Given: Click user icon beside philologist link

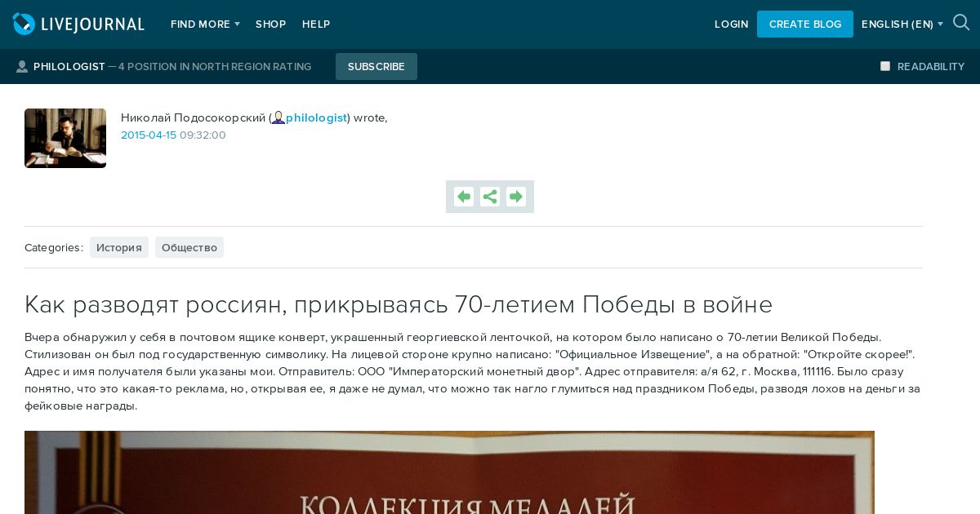Looking at the screenshot, I should 278,117.
